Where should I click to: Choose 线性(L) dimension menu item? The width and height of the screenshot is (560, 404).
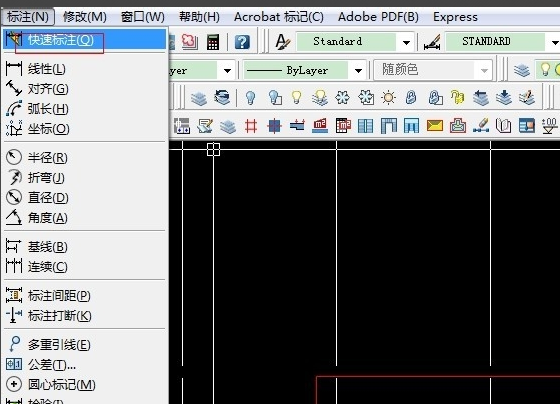[x=85, y=69]
